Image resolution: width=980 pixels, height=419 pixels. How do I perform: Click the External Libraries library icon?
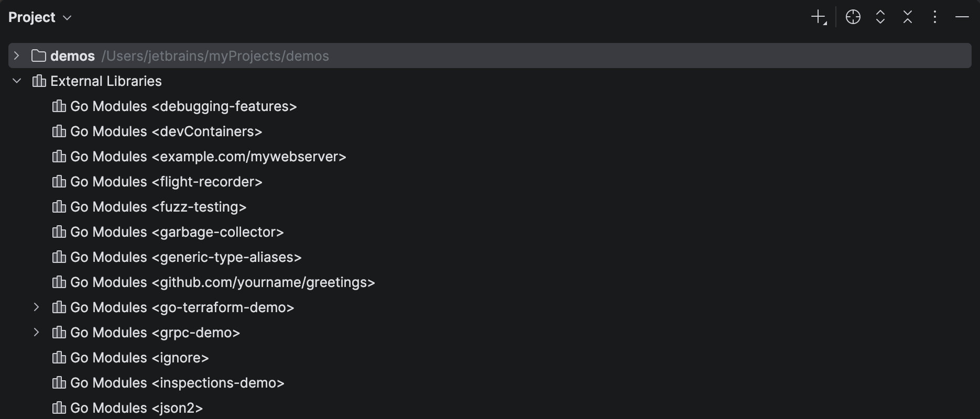39,81
